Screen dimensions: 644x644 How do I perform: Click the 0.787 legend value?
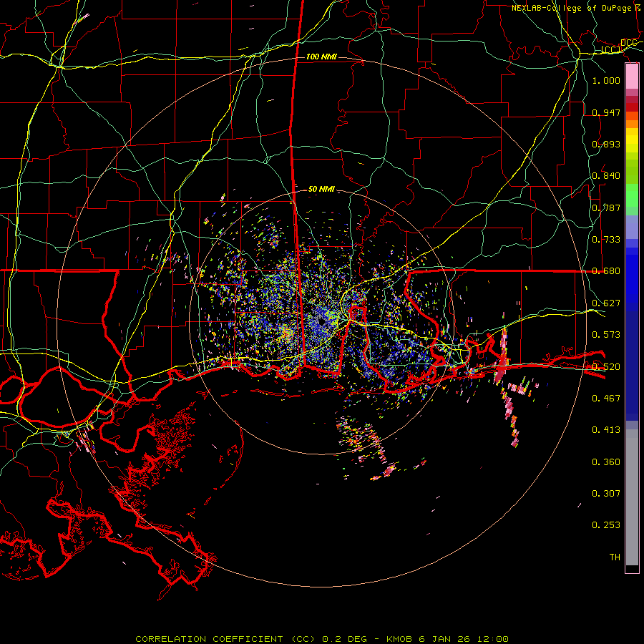tap(606, 208)
